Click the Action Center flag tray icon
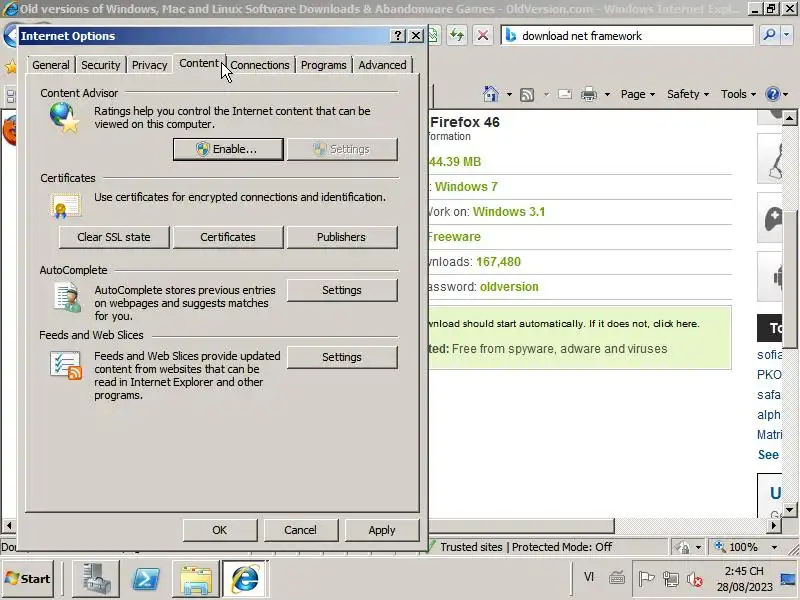The width and height of the screenshot is (800, 600). pyautogui.click(x=646, y=579)
